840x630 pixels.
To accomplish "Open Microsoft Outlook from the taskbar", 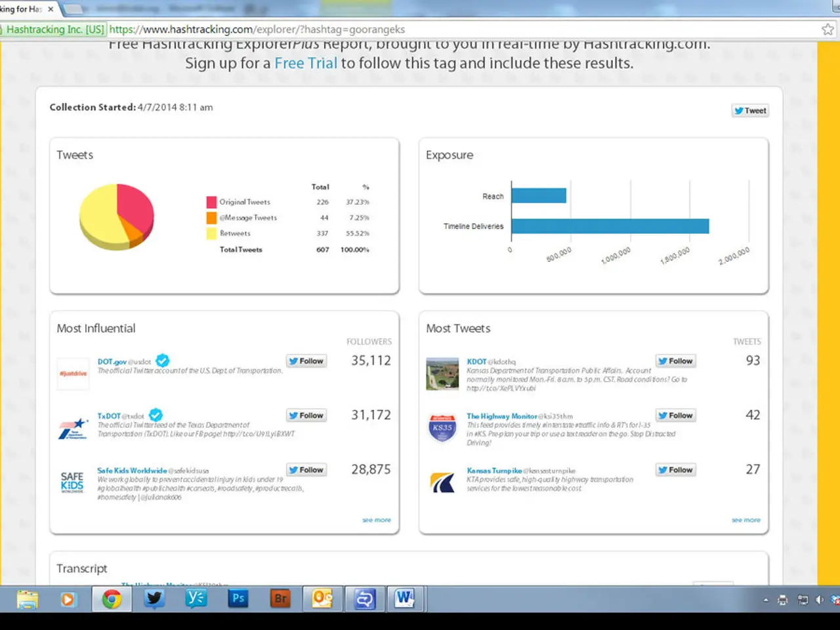I will coord(322,598).
